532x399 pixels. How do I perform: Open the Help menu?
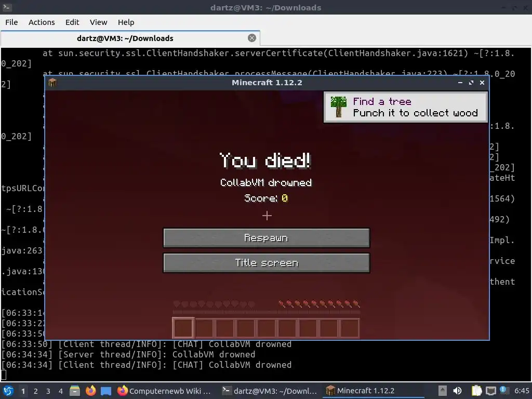[126, 22]
